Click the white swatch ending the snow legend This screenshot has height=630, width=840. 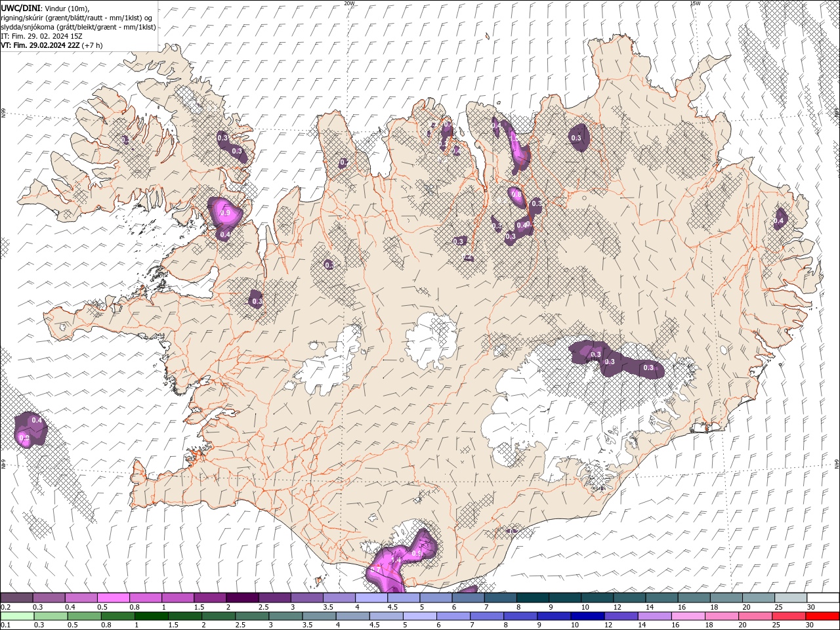click(822, 598)
